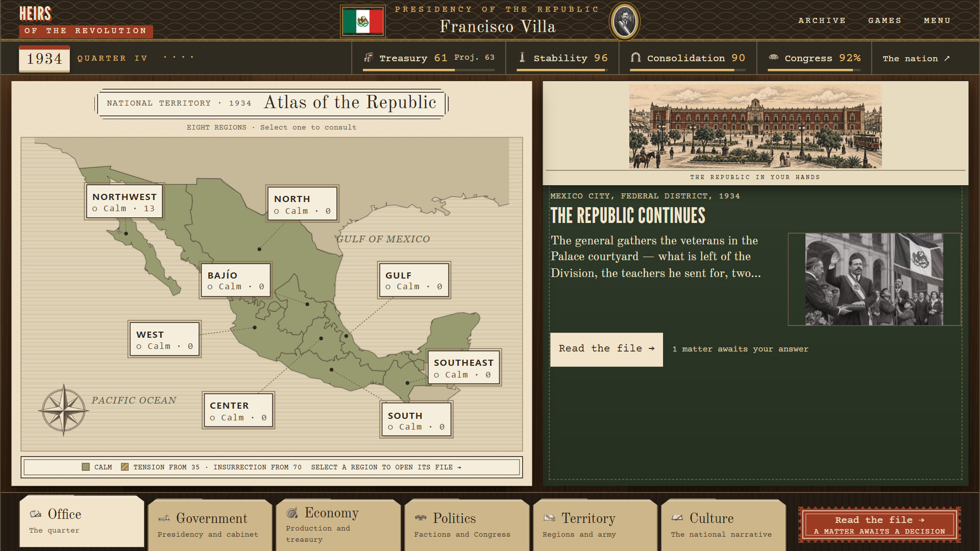
Task: Switch to the Culture tab
Action: [x=724, y=525]
